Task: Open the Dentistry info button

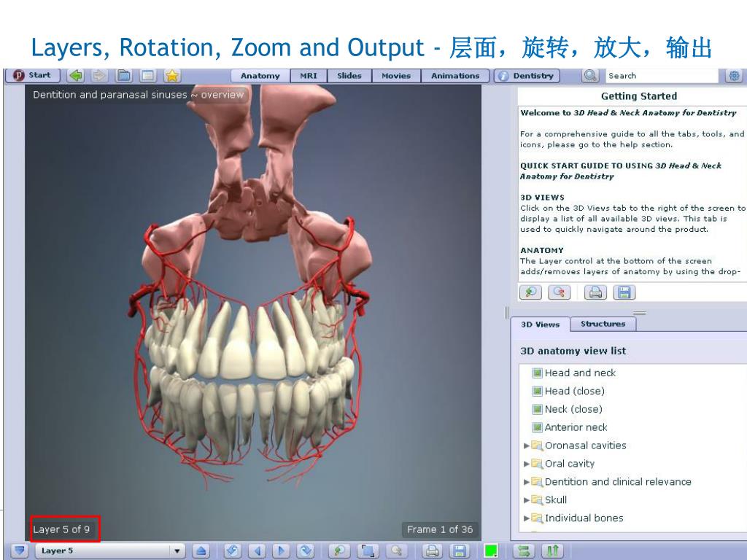Action: (527, 76)
